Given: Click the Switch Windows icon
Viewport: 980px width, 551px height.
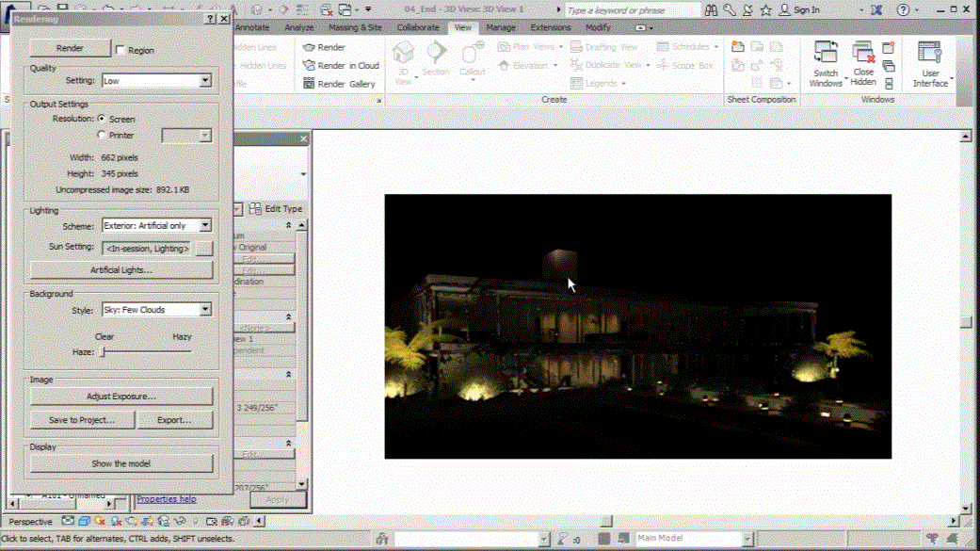Looking at the screenshot, I should click(826, 53).
